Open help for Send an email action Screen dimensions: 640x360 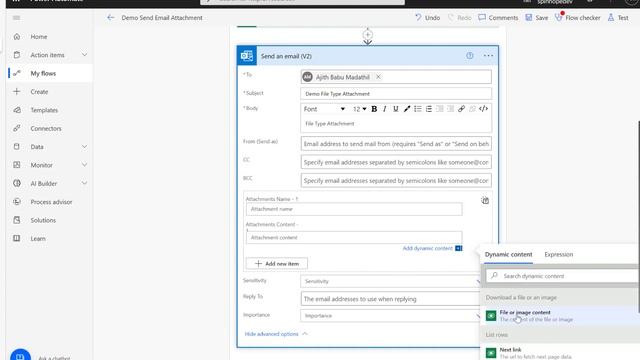point(470,56)
